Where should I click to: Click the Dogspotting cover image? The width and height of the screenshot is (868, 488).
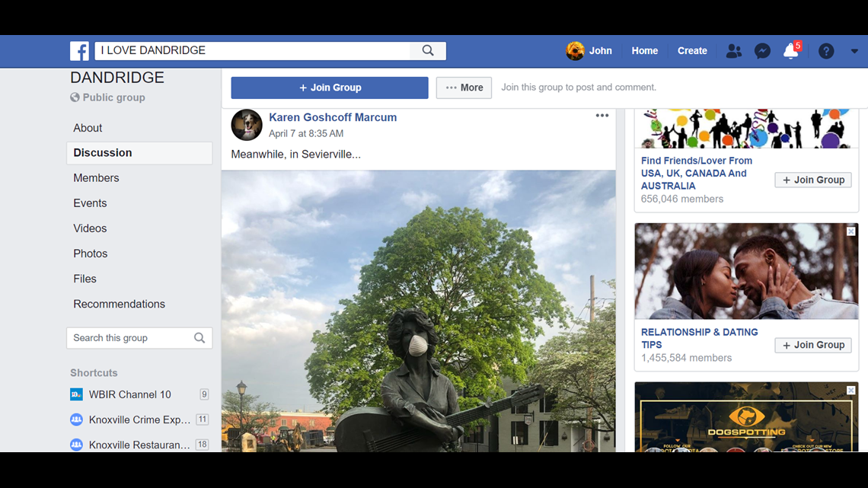[746, 417]
